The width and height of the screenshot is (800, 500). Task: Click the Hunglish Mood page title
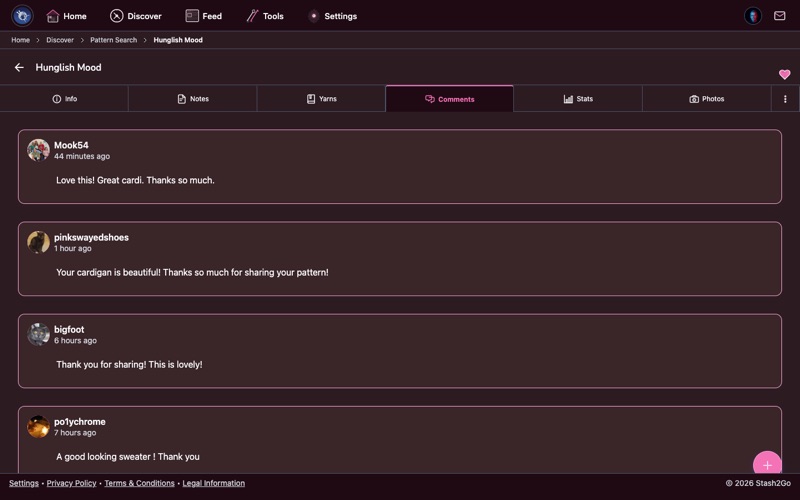point(68,67)
